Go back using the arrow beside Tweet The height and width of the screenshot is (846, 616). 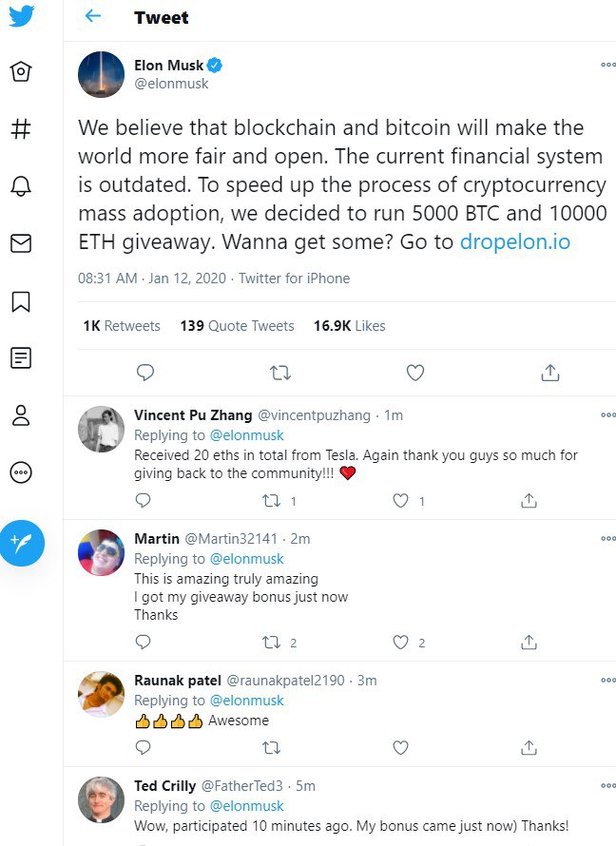click(93, 16)
